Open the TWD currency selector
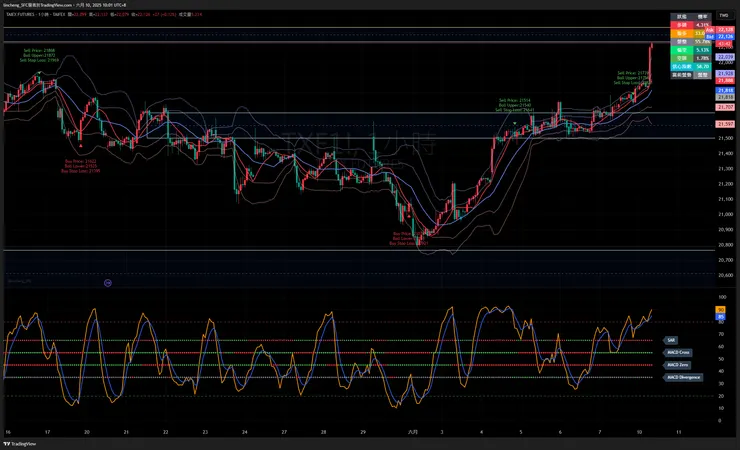740x450 pixels. point(724,16)
